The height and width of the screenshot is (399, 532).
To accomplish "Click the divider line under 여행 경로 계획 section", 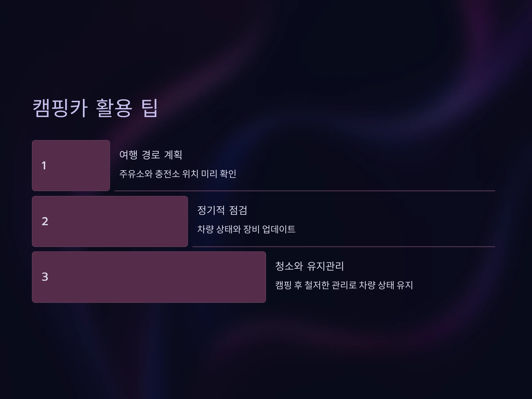I will [x=305, y=191].
